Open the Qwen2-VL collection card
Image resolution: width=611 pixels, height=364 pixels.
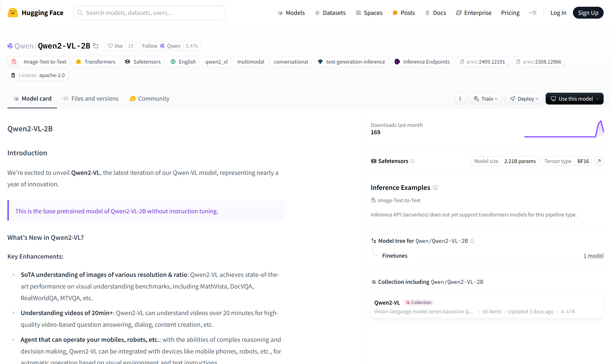[487, 307]
